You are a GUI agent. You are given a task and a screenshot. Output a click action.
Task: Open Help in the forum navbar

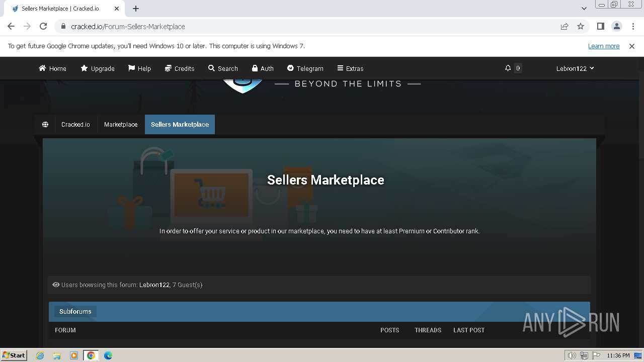(x=139, y=68)
